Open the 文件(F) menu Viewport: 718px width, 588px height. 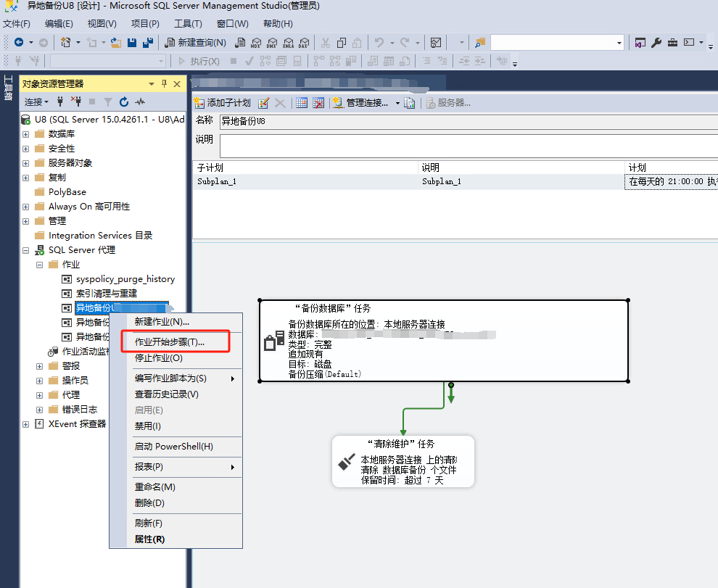17,24
